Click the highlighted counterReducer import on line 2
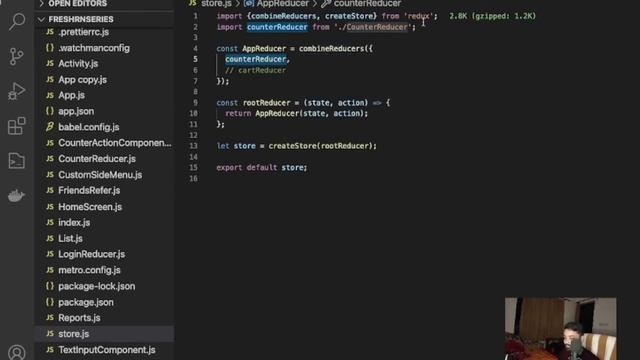This screenshot has width=640, height=360. click(277, 27)
